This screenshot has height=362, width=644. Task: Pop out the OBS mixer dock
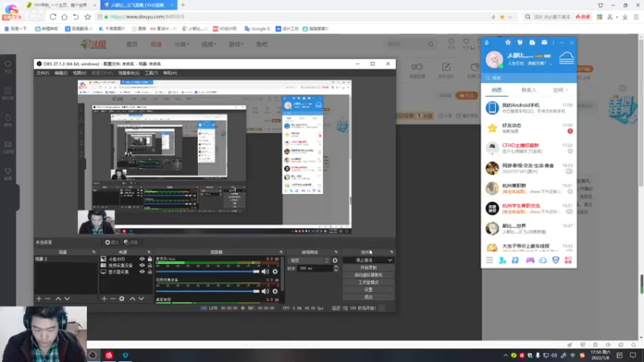[281, 252]
